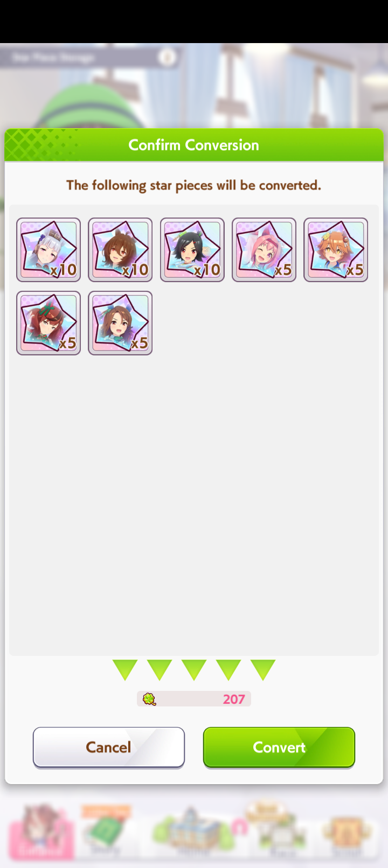Select the silver-haired character star piece x10

[x=48, y=250]
